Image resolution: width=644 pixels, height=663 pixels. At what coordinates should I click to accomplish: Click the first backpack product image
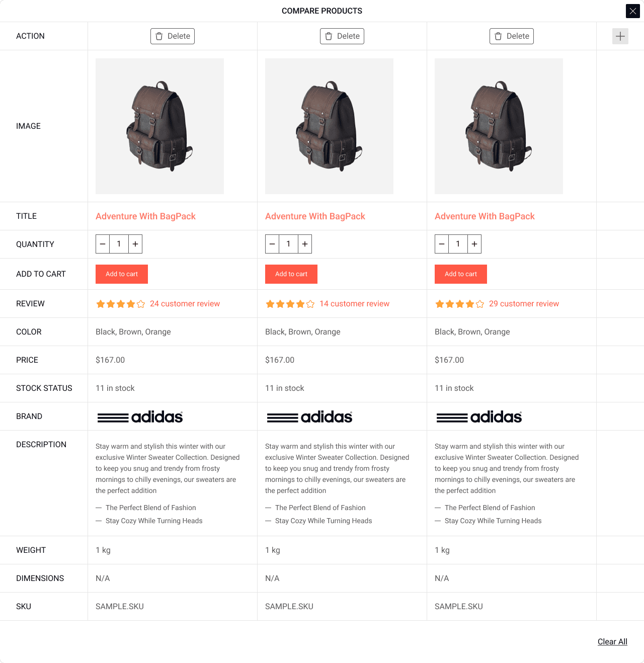[159, 126]
